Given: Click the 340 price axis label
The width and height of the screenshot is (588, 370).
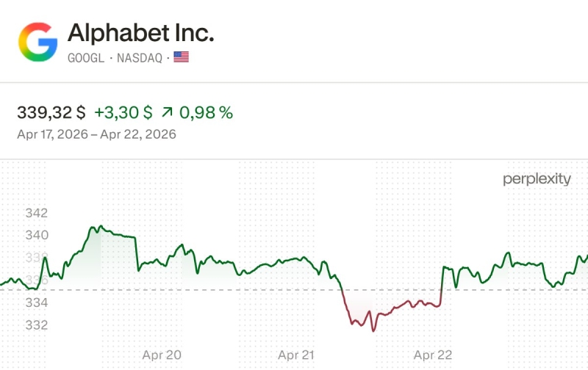Looking at the screenshot, I should (x=36, y=236).
